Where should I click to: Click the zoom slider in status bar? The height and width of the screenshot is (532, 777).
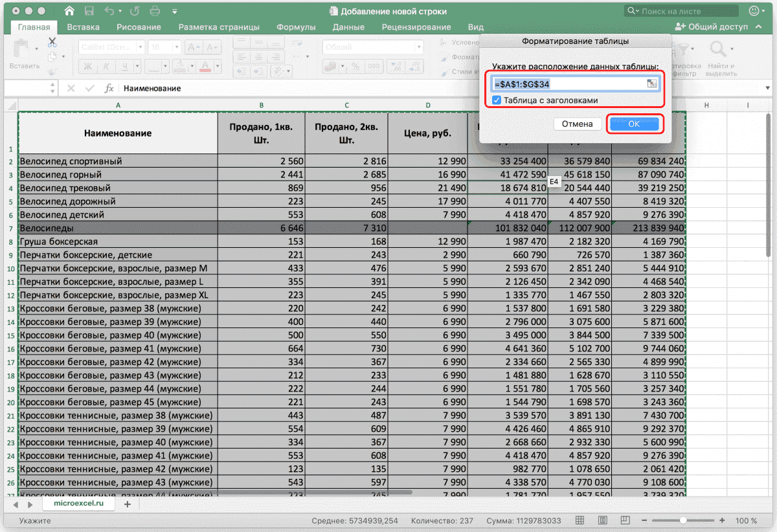[x=684, y=520]
